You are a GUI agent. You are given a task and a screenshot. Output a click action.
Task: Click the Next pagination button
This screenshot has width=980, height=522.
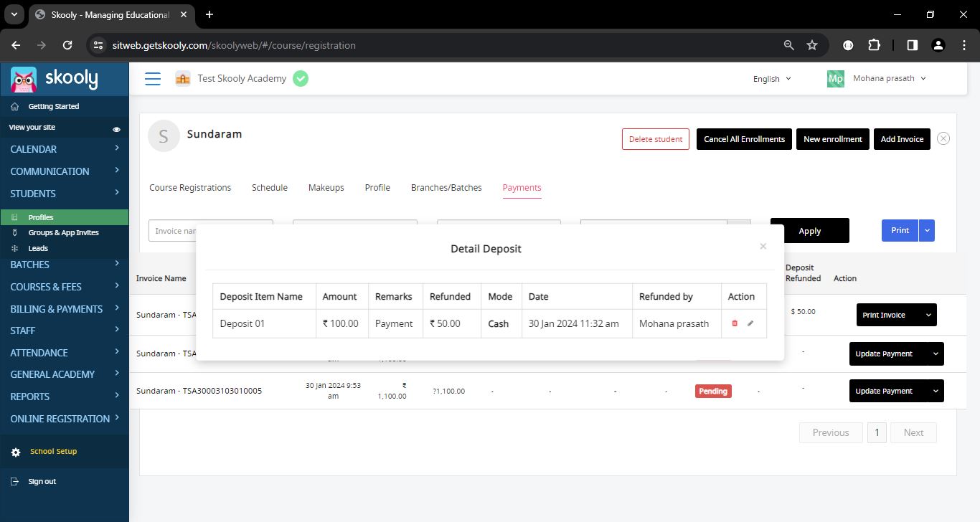(913, 432)
